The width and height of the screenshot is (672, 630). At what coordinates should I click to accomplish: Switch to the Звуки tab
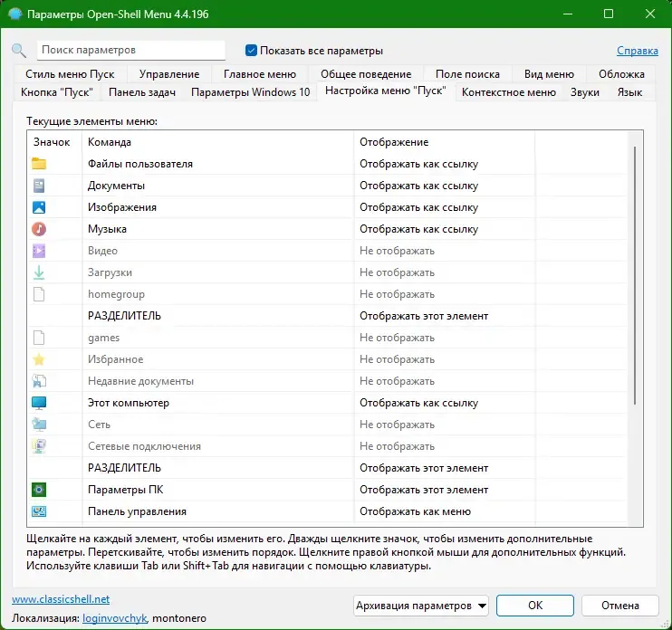tap(584, 92)
